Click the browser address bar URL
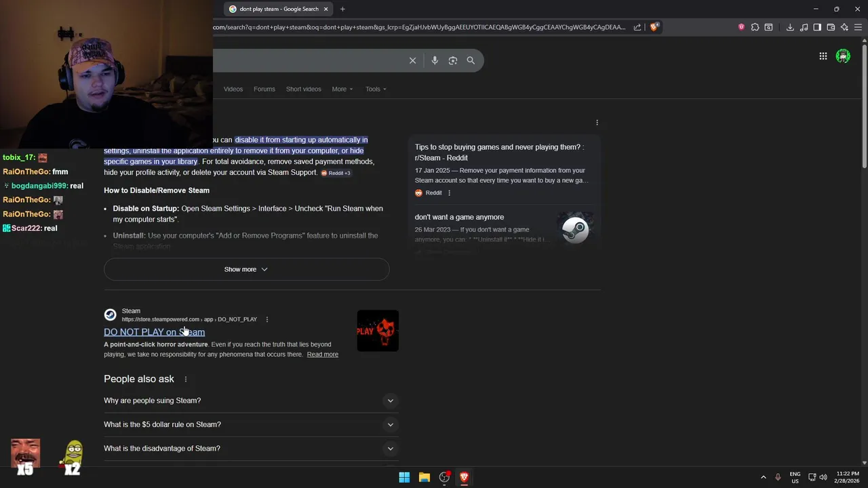Viewport: 868px width, 488px height. pos(419,27)
